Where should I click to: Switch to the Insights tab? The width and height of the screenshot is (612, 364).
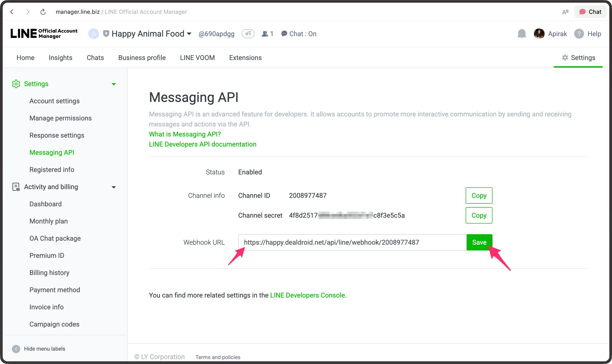[x=60, y=57]
